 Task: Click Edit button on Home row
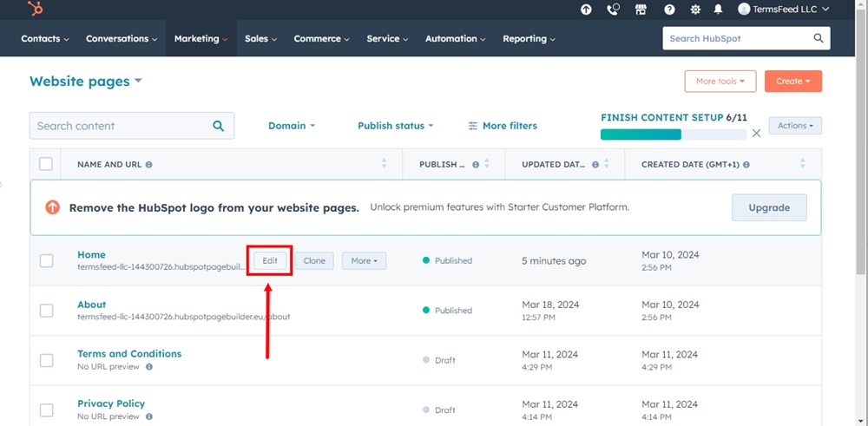pyautogui.click(x=270, y=260)
